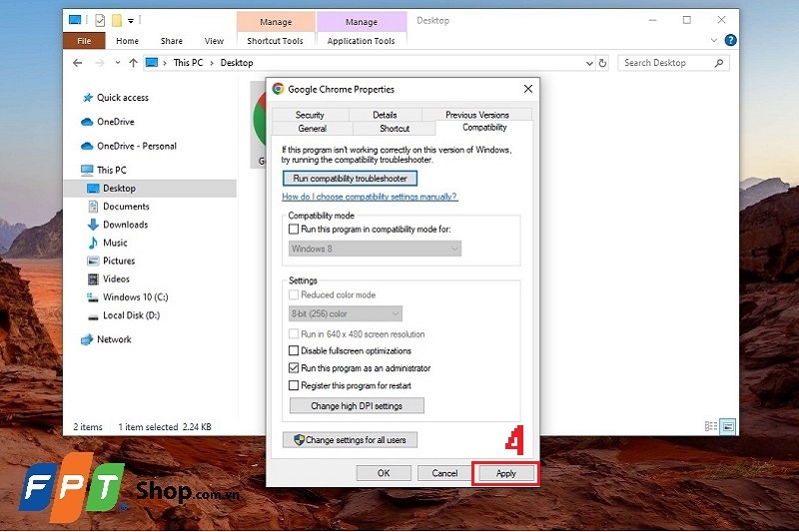Image resolution: width=799 pixels, height=532 pixels.
Task: Click the Music note icon
Action: point(93,243)
